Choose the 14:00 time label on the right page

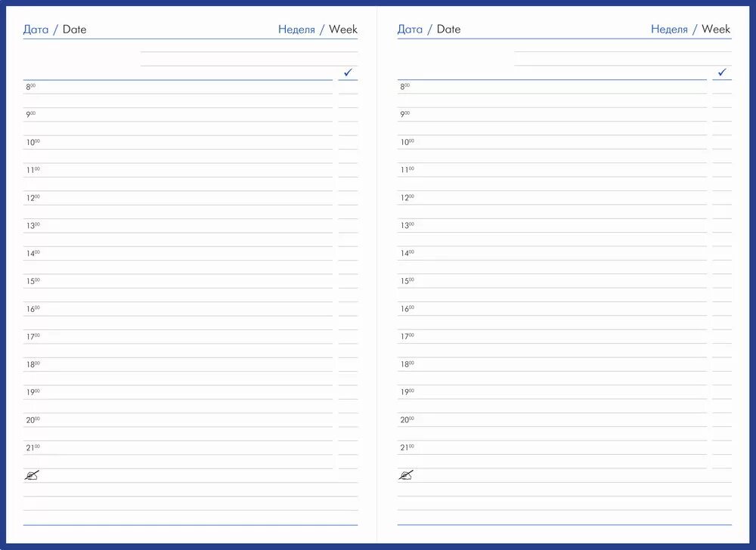(407, 253)
